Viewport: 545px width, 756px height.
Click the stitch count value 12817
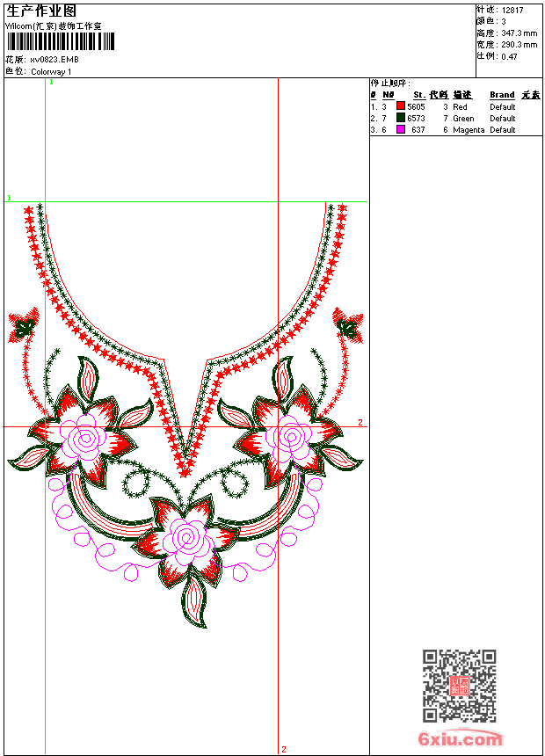click(x=512, y=11)
